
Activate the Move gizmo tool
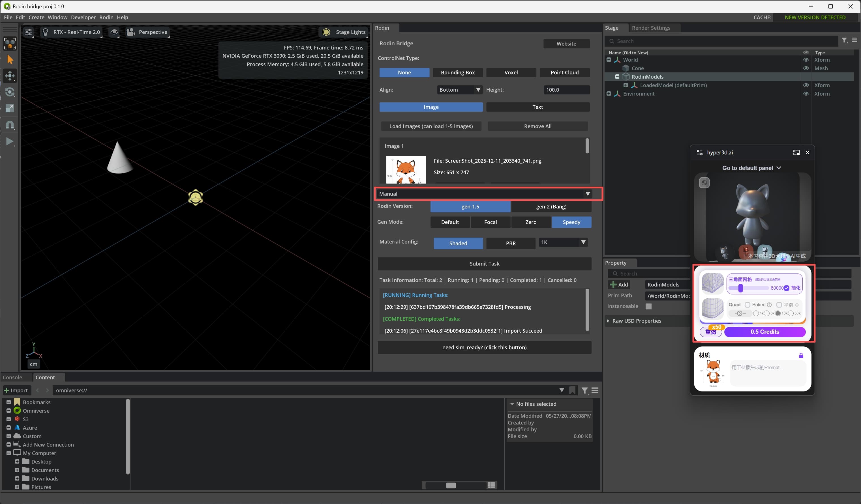(10, 76)
